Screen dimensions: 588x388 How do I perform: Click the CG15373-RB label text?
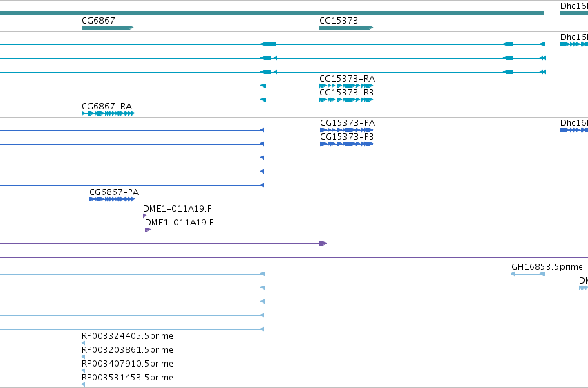[x=346, y=92]
